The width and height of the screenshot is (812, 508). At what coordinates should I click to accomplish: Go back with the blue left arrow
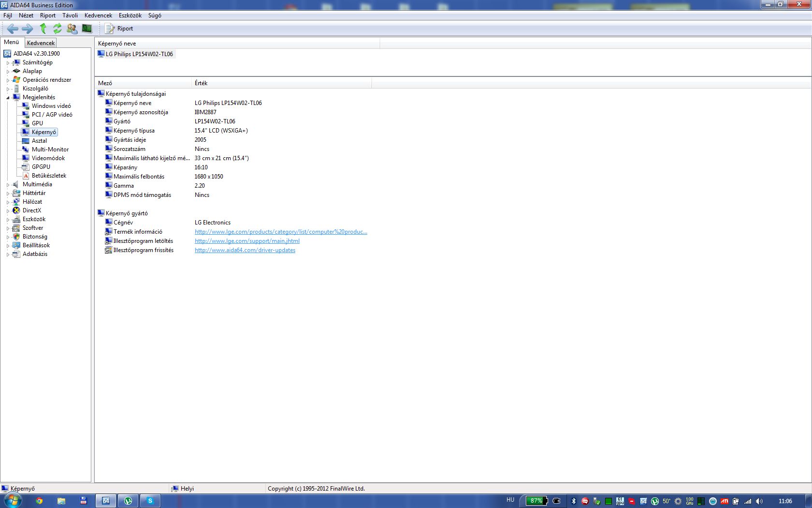pyautogui.click(x=13, y=29)
